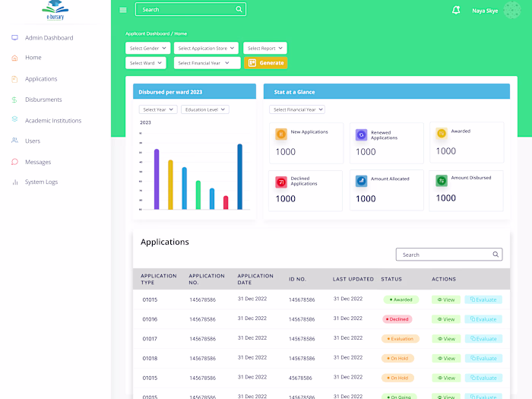Click the Declined Applications card icon
The height and width of the screenshot is (399, 532).
pyautogui.click(x=281, y=182)
